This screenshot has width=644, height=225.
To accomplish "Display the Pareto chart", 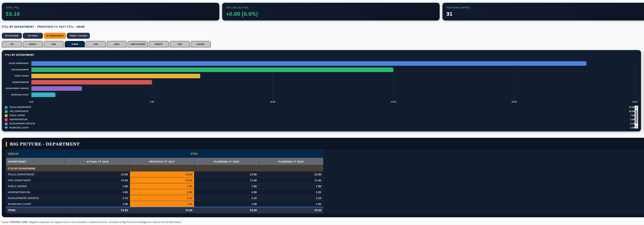I will 159,44.
